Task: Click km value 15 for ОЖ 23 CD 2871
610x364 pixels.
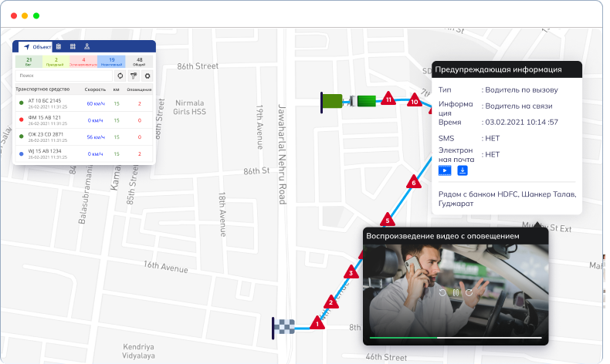Action: (117, 137)
